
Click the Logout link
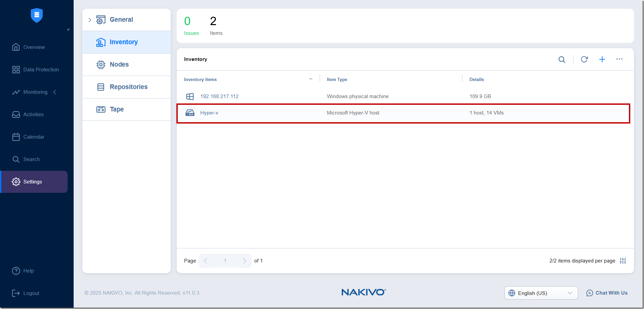click(x=31, y=293)
